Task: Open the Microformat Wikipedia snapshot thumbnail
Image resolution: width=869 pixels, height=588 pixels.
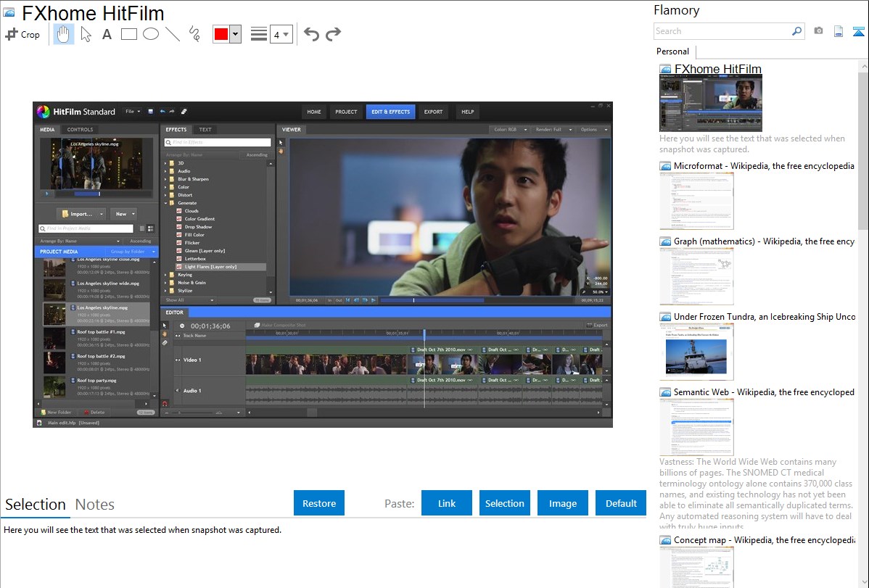Action: [696, 201]
